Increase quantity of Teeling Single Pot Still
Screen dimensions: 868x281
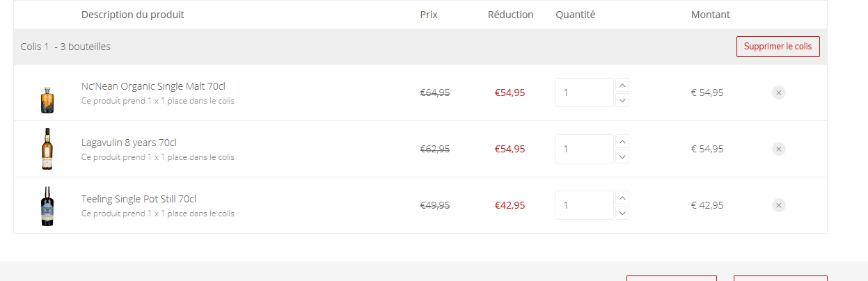click(623, 198)
